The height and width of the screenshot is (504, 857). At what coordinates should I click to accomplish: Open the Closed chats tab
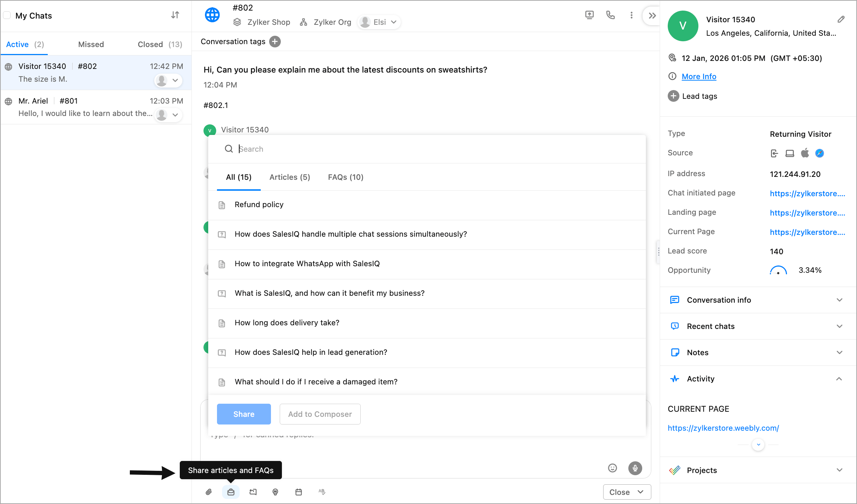[159, 44]
